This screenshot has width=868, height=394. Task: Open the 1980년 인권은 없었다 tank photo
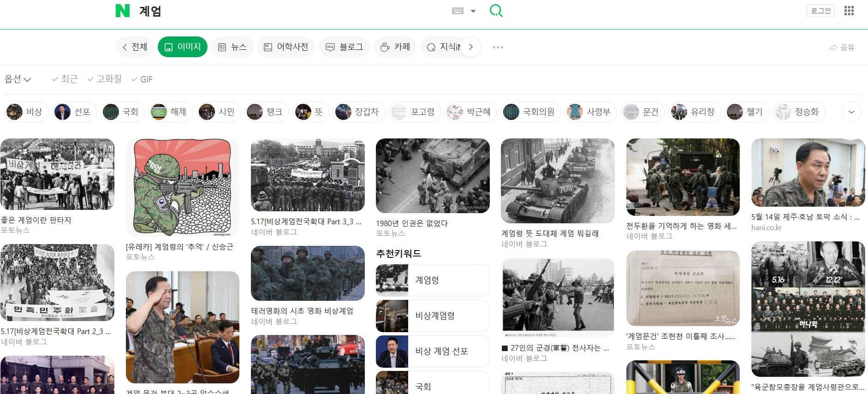pos(433,176)
